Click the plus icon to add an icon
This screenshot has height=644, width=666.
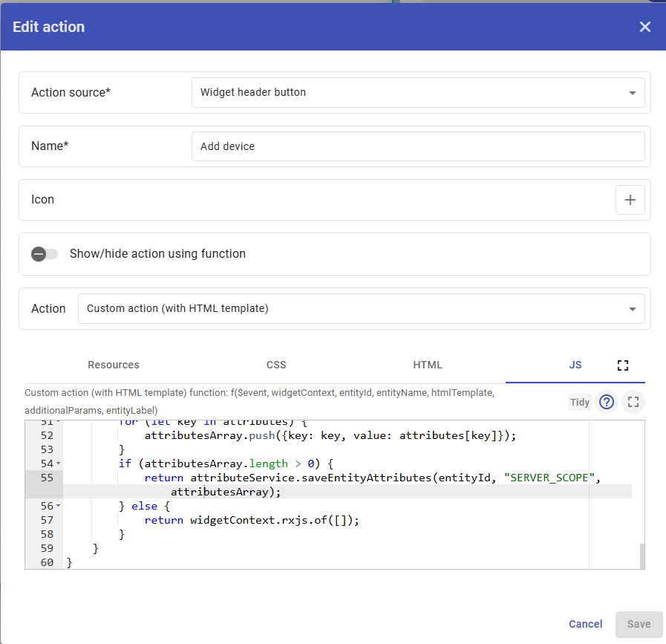tap(630, 200)
